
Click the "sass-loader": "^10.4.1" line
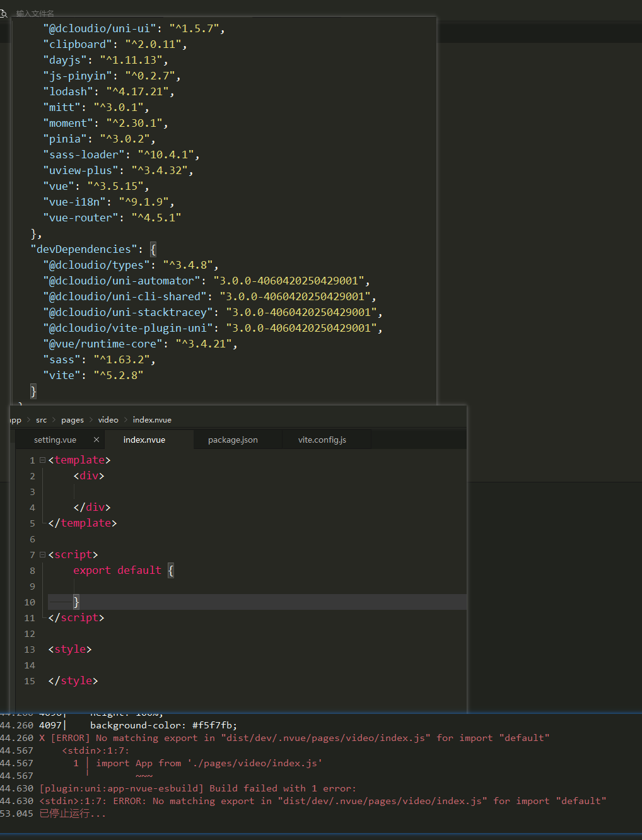[x=121, y=155]
